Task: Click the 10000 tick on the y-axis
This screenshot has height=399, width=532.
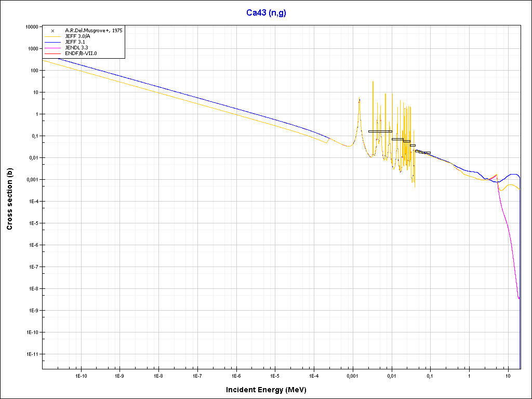Action: (31, 26)
